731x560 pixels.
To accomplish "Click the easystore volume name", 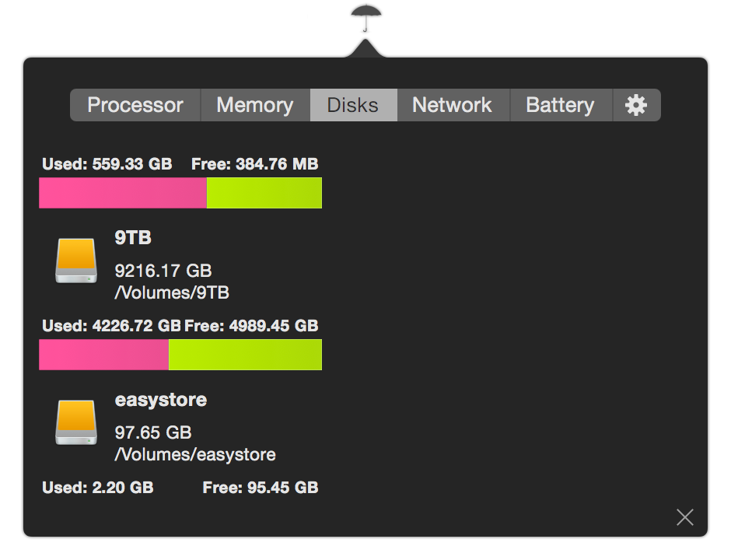I will 161,400.
